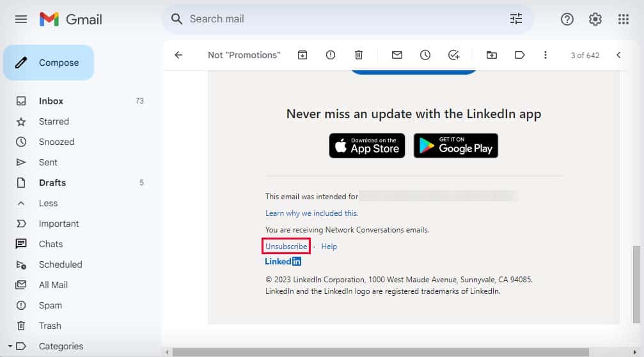Show search options in the search bar
The image size is (644, 357).
516,19
